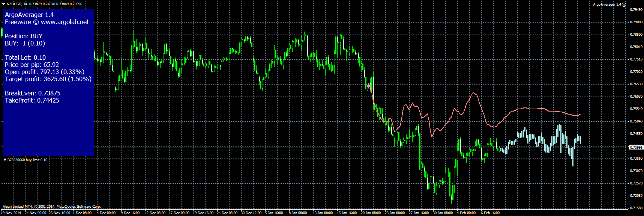Click time axis label '30 Dec 12:00'
The width and height of the screenshot is (644, 216).
point(251,213)
